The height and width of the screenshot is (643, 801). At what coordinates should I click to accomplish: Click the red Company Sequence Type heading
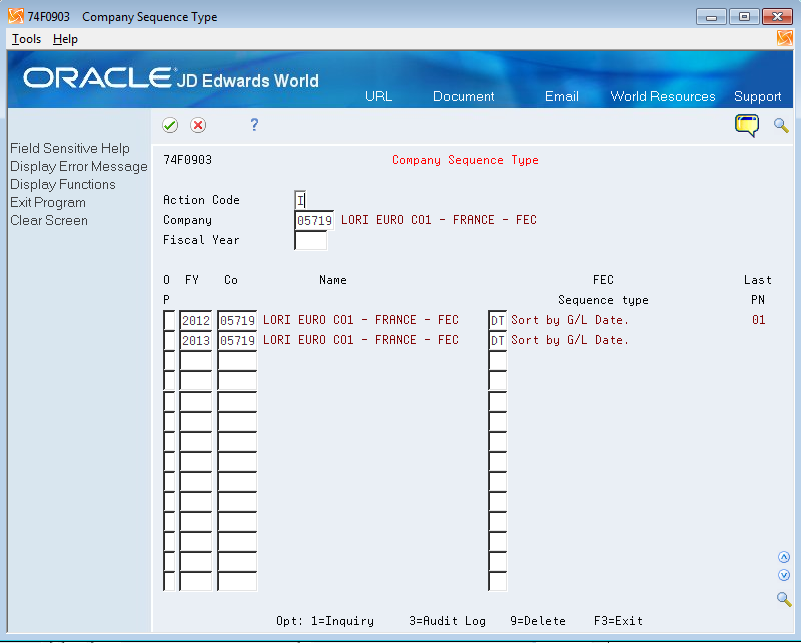coord(465,160)
